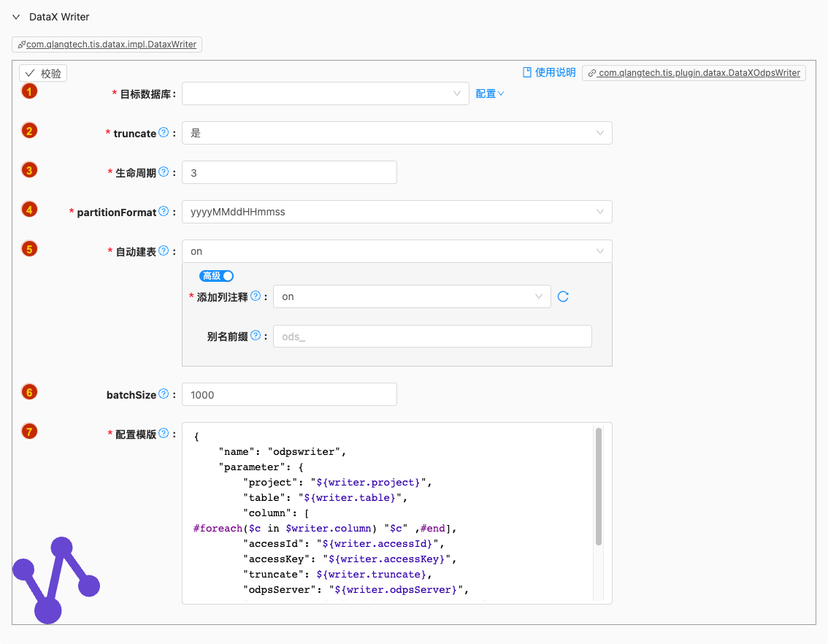The height and width of the screenshot is (644, 828).
Task: Open the 配置 menu next to 目标数据库
Action: [490, 93]
